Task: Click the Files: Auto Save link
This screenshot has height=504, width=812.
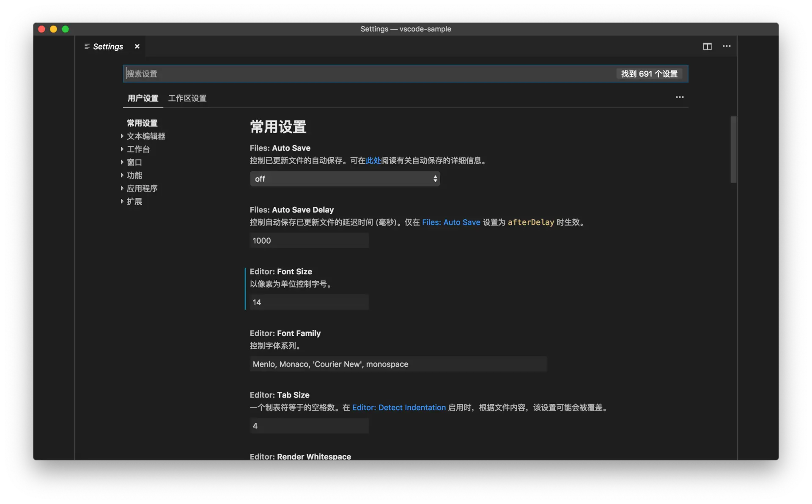Action: [451, 222]
